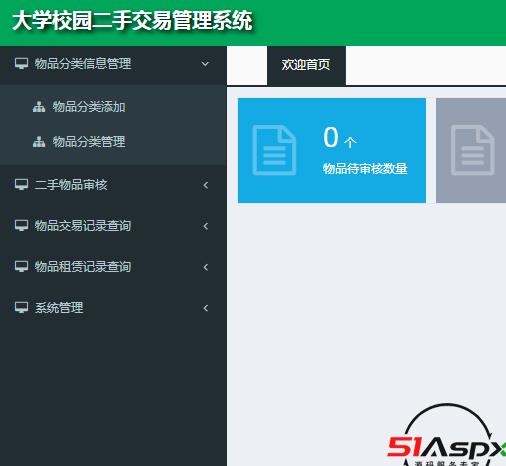Click sitemap icon next to 物品分类添加

click(39, 106)
